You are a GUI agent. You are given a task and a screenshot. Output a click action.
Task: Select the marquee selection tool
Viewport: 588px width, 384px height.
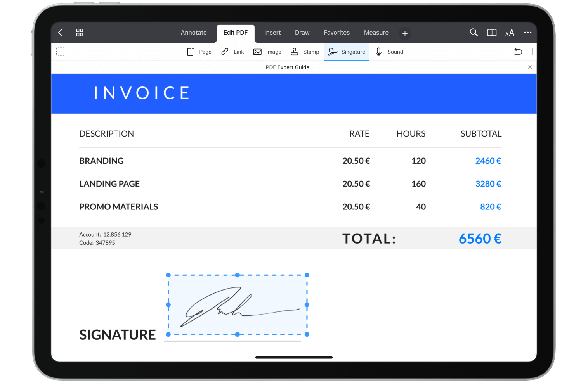[x=60, y=52]
